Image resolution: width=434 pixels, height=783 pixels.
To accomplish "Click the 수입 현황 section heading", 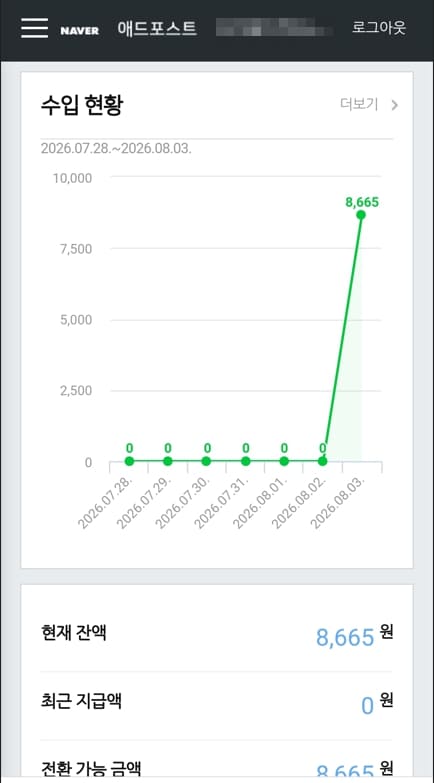I will click(81, 105).
